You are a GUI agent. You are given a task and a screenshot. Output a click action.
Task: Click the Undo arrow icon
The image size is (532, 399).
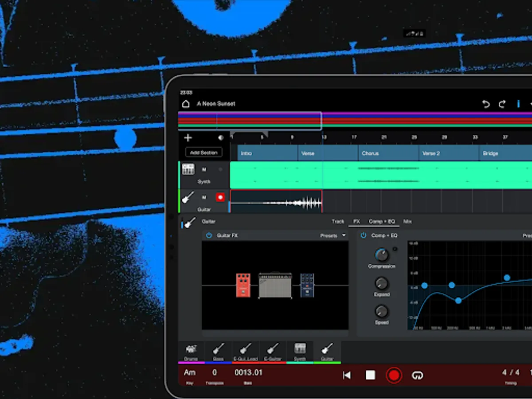point(486,103)
